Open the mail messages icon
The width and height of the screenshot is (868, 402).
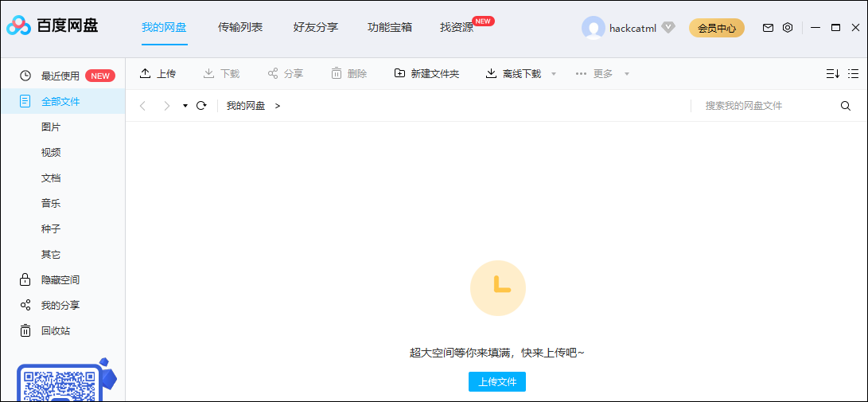(768, 28)
